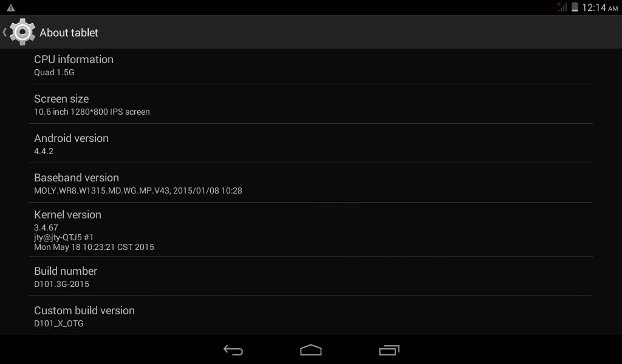Select the Kernel version entry
Viewport: 622px width, 364px height.
tap(311, 230)
